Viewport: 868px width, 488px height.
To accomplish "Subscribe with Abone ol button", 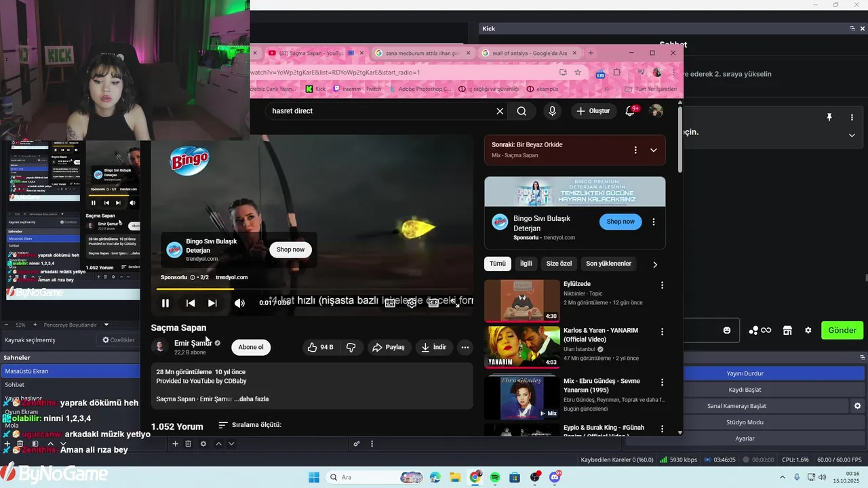I will (251, 347).
